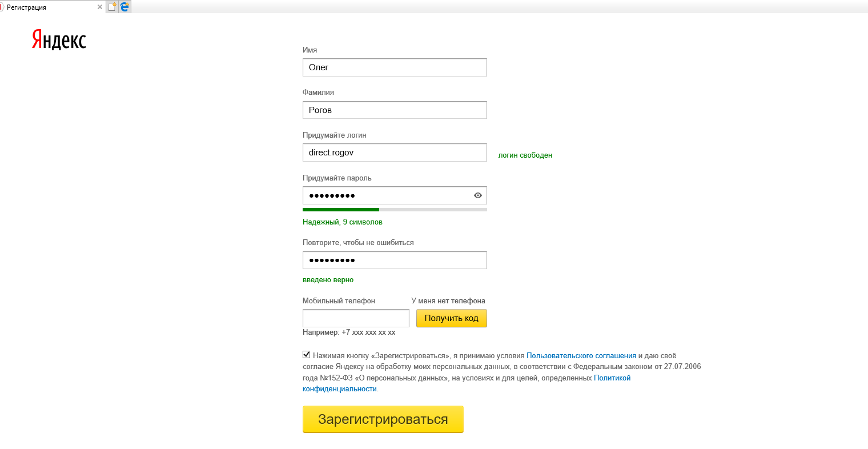Viewport: 868px width, 449px height.
Task: Click the Повторите, чтобы не ошибиться label
Action: point(358,243)
